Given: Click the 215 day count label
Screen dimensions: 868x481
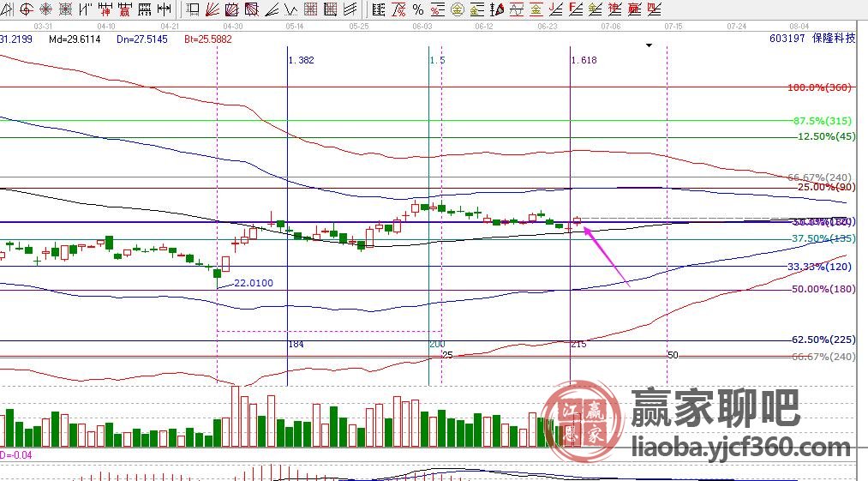Looking at the screenshot, I should click(578, 344).
